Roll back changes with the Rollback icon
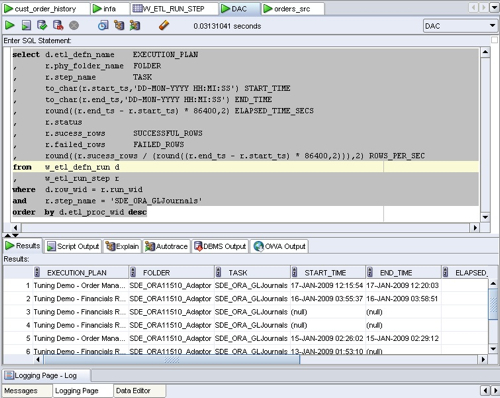Image resolution: width=500 pixels, height=398 pixels. point(58,25)
